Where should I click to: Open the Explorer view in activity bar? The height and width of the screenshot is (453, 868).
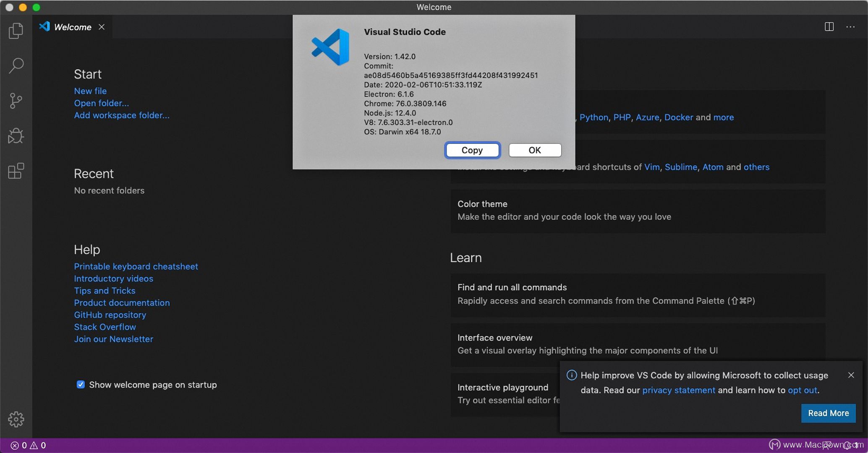(16, 31)
